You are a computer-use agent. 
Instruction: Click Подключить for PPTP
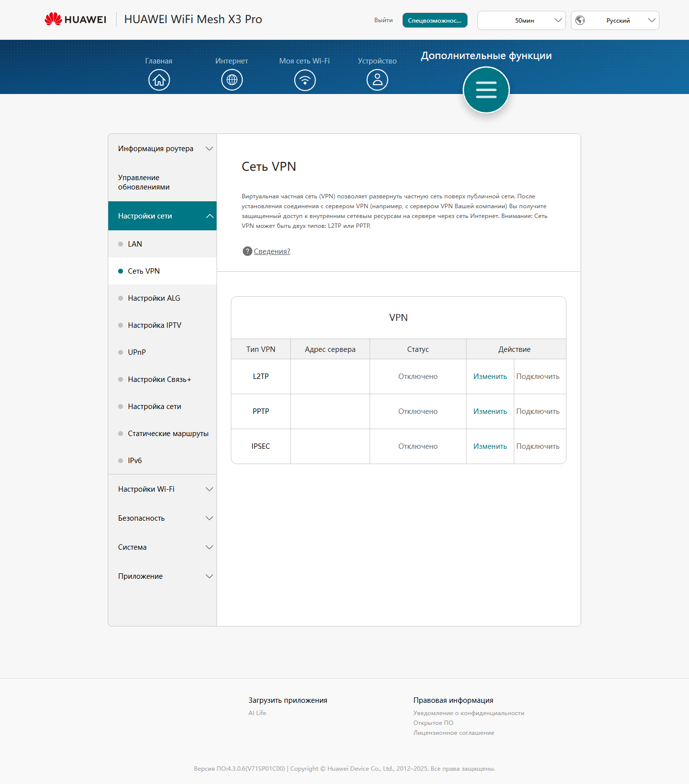click(x=538, y=411)
